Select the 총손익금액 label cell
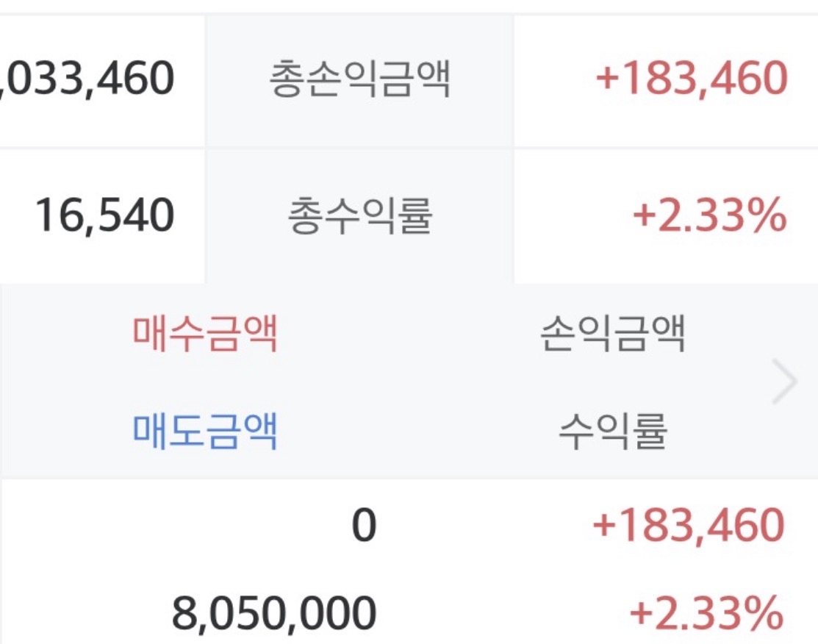Screen dimensions: 818x644 pos(359,79)
